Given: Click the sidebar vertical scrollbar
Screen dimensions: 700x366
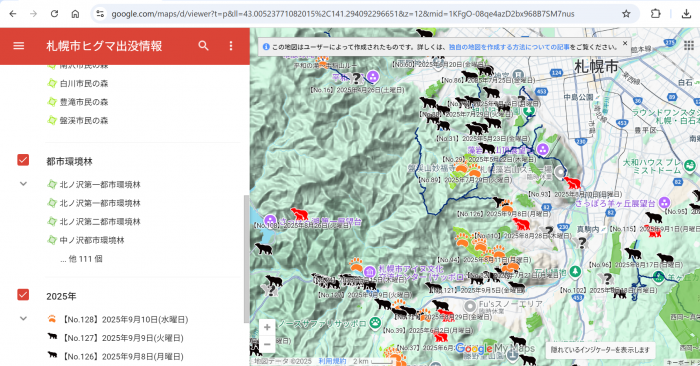Looking at the screenshot, I should click(x=246, y=259).
